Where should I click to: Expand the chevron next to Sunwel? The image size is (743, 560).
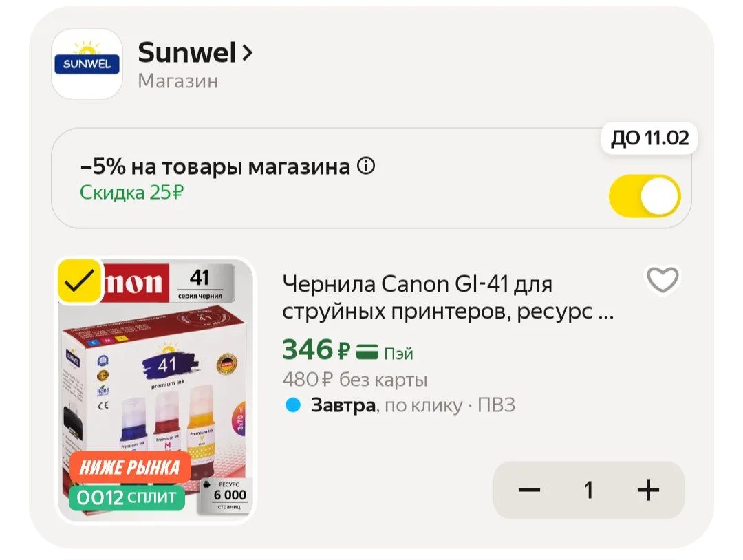[247, 52]
